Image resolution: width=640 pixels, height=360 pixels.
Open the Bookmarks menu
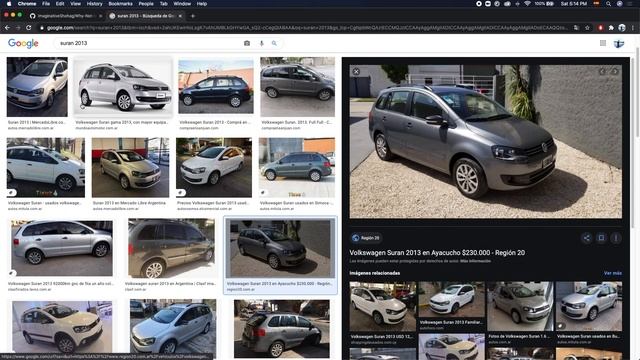pos(120,4)
